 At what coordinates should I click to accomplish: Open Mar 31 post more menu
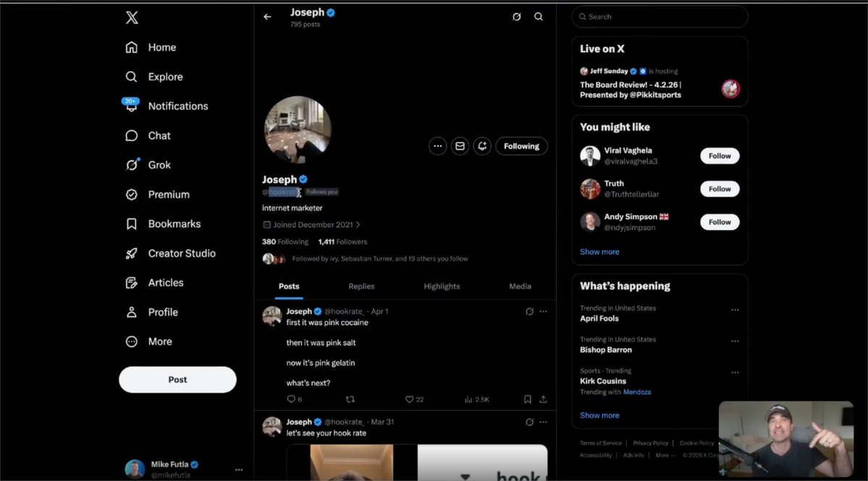(544, 422)
